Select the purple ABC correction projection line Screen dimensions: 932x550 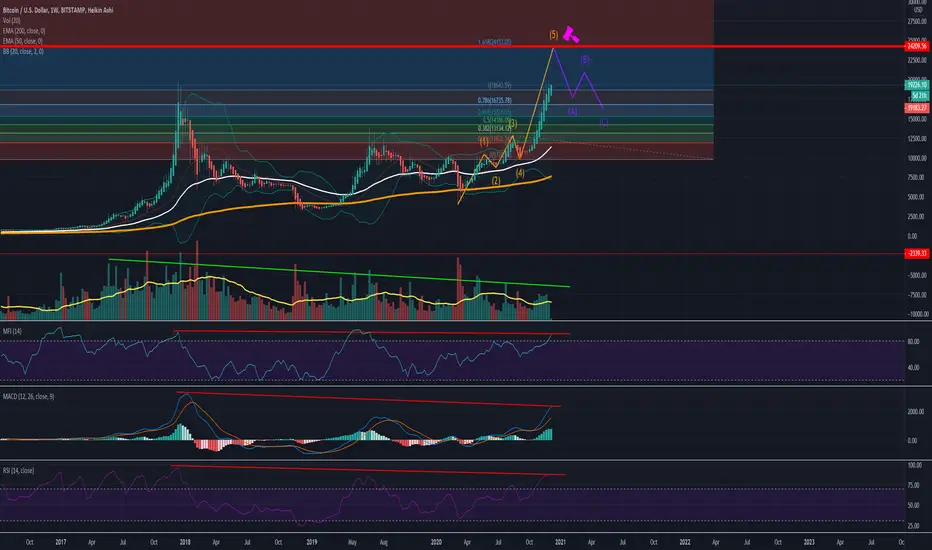click(578, 78)
